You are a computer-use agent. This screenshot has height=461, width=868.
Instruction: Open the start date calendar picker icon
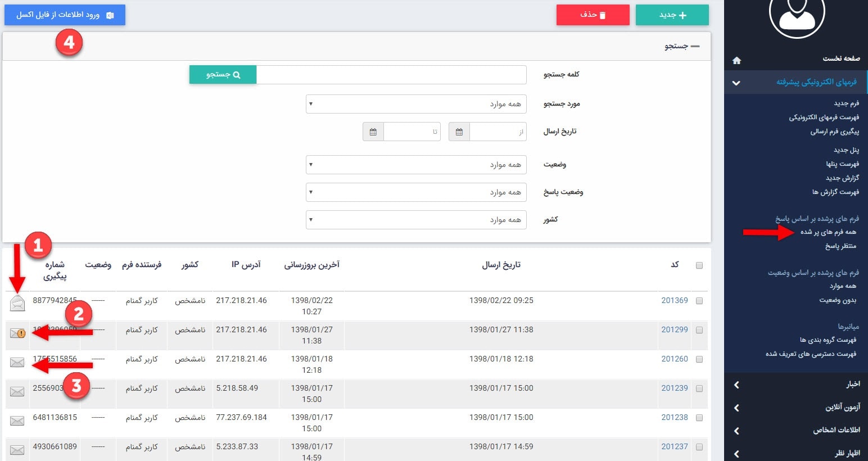(459, 132)
